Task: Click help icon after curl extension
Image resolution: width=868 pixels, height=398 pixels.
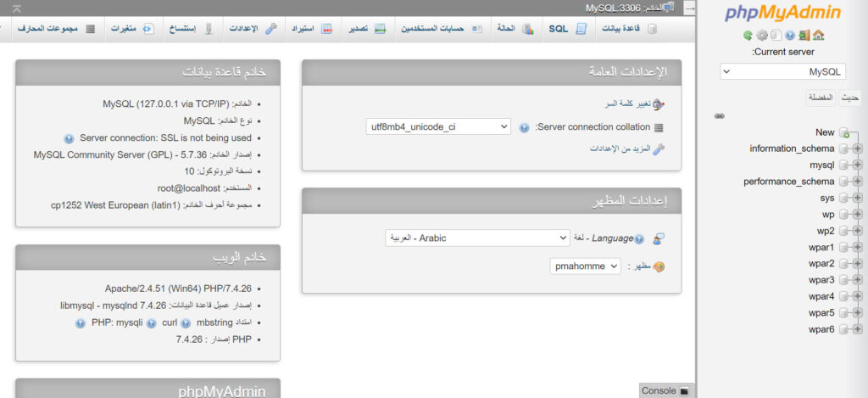Action: [x=151, y=322]
